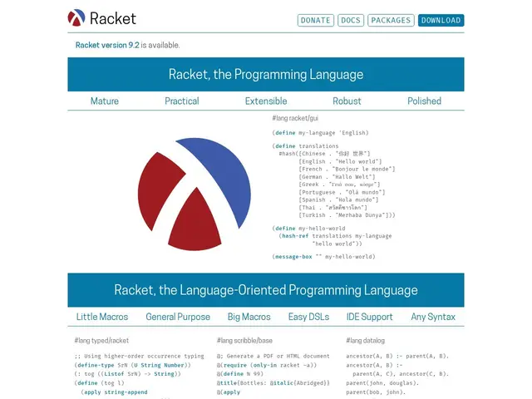The width and height of the screenshot is (532, 399).
Task: Open the Docs page
Action: click(351, 20)
